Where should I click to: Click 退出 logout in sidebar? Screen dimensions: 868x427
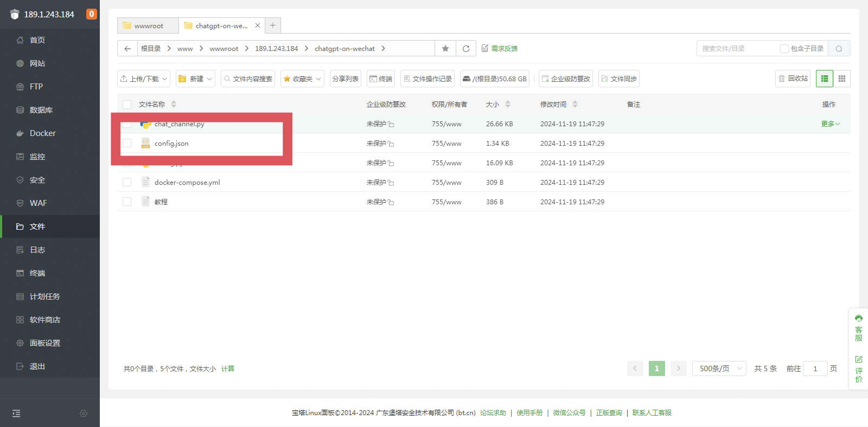[50, 366]
